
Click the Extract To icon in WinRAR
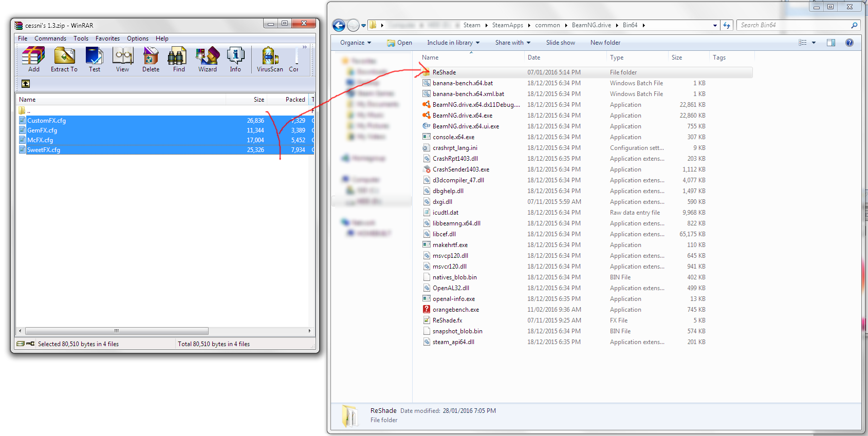point(64,59)
